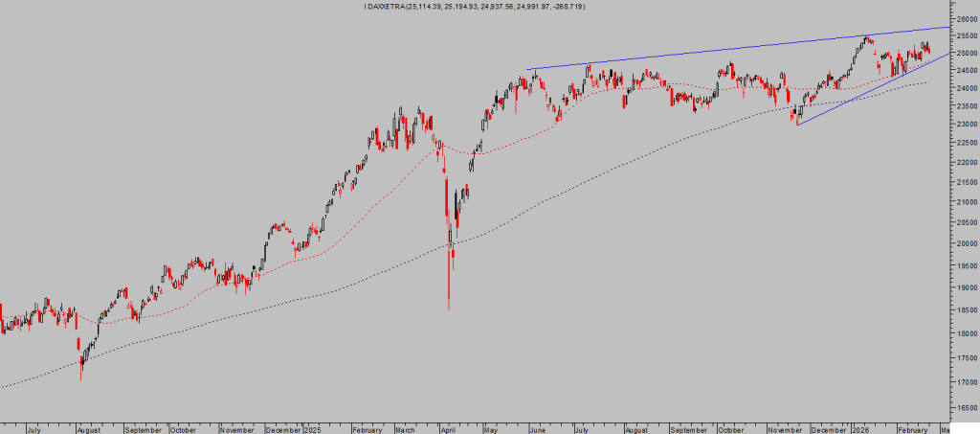
Task: Click the 26000 price level label
Action: click(x=966, y=19)
